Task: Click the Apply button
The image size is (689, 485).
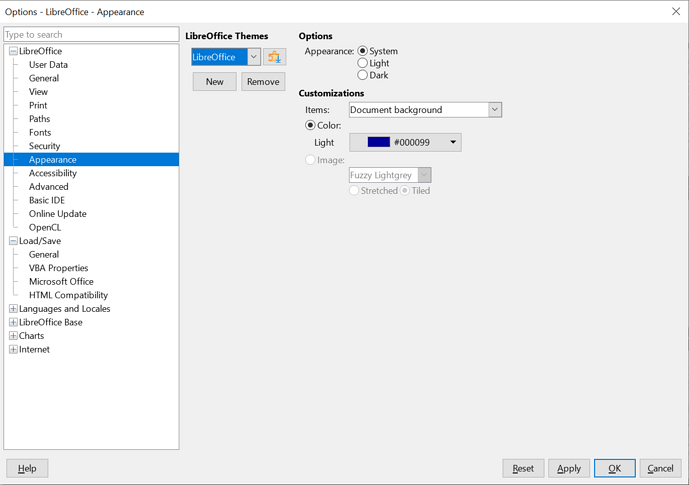Action: click(x=569, y=468)
